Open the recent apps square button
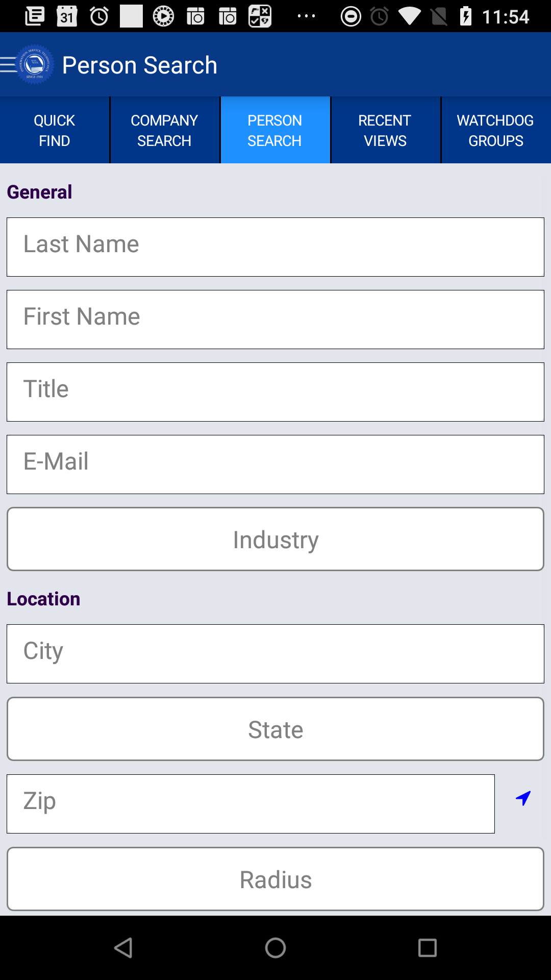Image resolution: width=551 pixels, height=980 pixels. click(428, 948)
